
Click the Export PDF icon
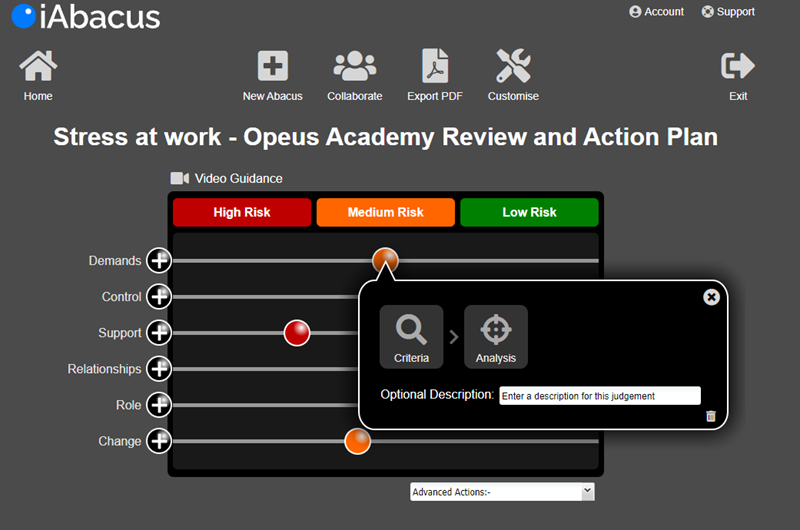point(435,65)
